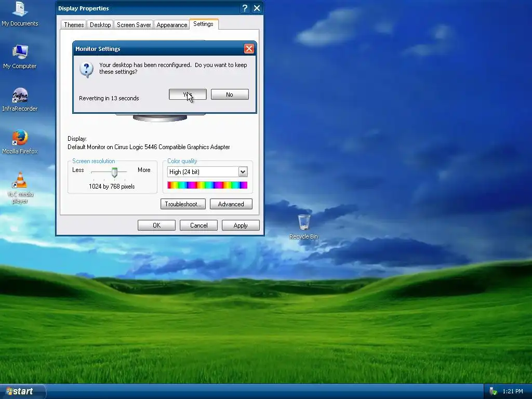Click the screen resolution slider thumb
The width and height of the screenshot is (532, 399).
[x=115, y=172]
